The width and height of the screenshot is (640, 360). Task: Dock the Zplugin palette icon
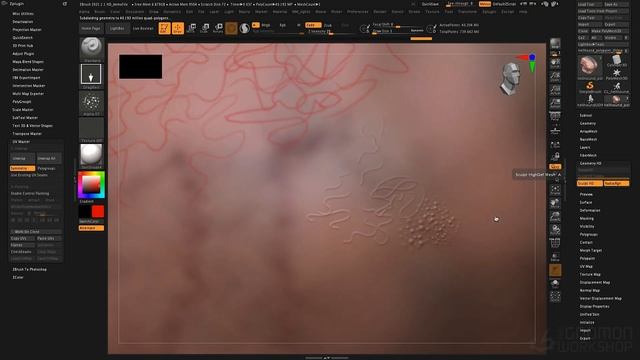coord(64,4)
